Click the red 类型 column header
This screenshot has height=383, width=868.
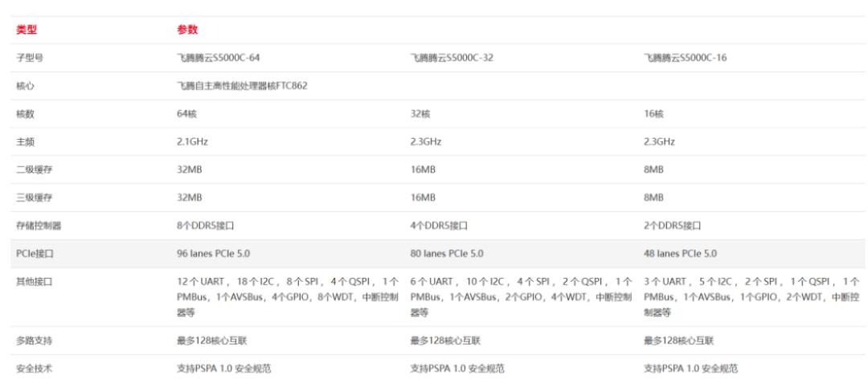pos(27,30)
